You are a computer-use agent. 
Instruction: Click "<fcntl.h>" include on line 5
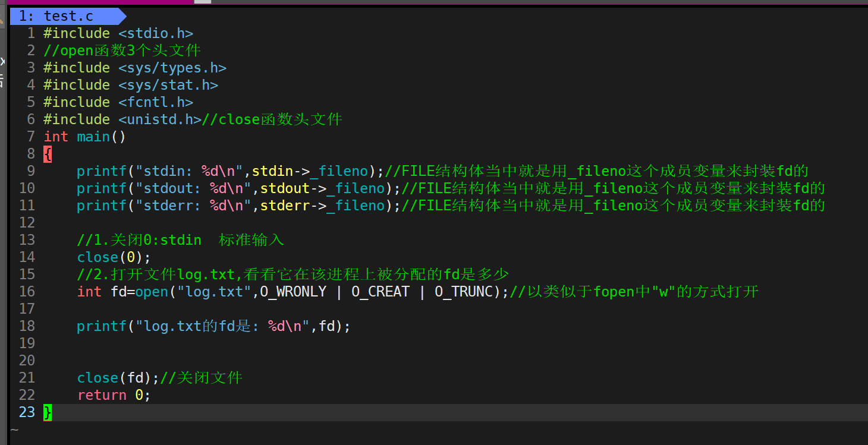(156, 102)
